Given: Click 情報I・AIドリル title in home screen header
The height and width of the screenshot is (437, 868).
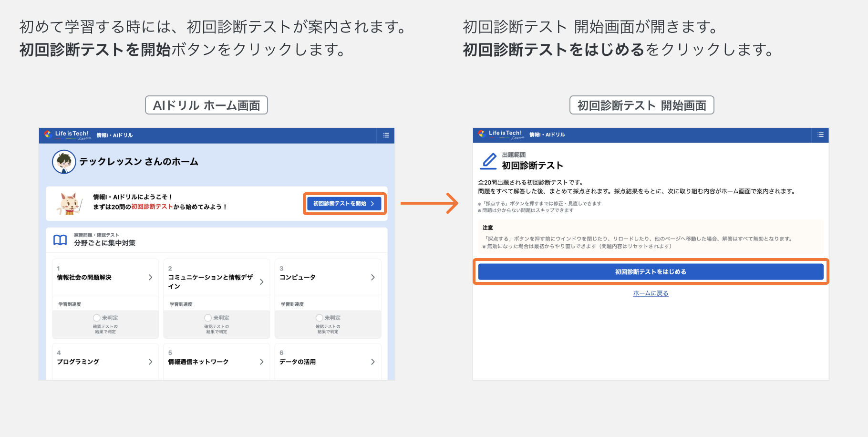Looking at the screenshot, I should [114, 135].
